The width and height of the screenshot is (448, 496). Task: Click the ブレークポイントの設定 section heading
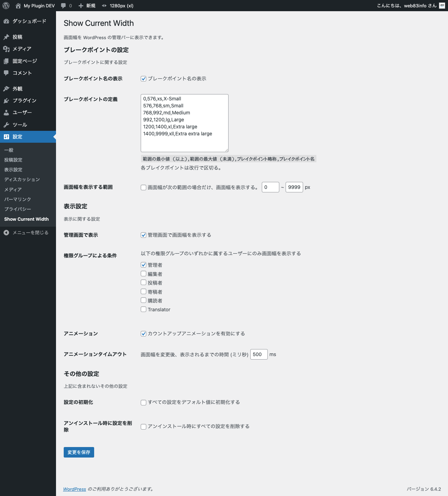click(96, 50)
